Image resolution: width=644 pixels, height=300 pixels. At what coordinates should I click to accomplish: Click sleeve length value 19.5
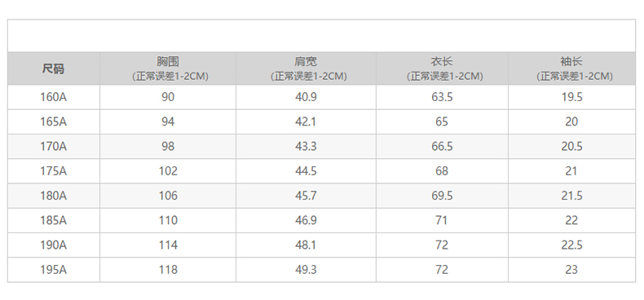click(x=571, y=97)
